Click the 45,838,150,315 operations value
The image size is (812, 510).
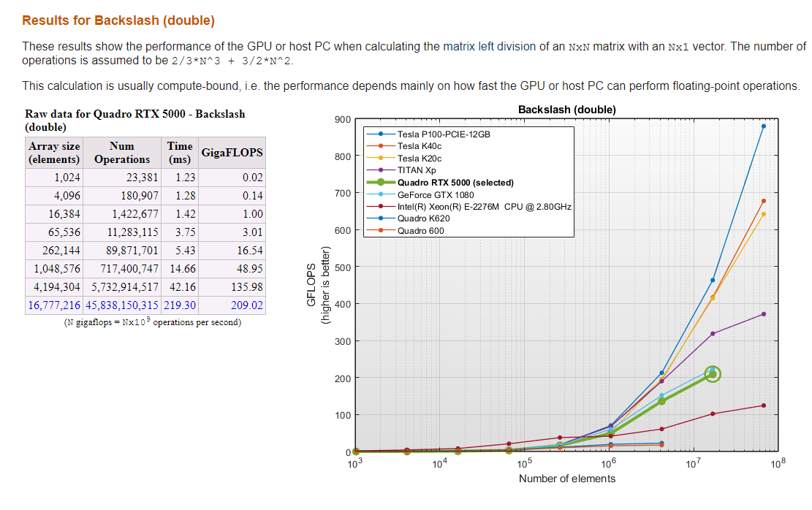(122, 305)
